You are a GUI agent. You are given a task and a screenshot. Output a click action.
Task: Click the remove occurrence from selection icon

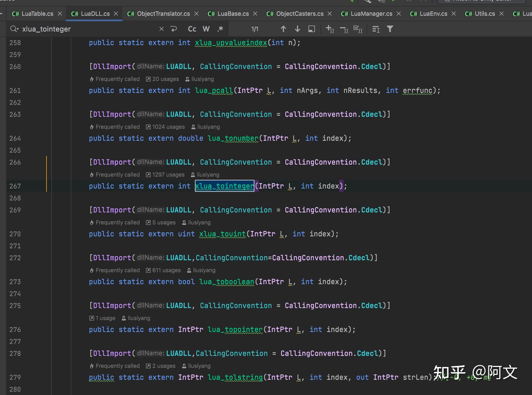[344, 29]
